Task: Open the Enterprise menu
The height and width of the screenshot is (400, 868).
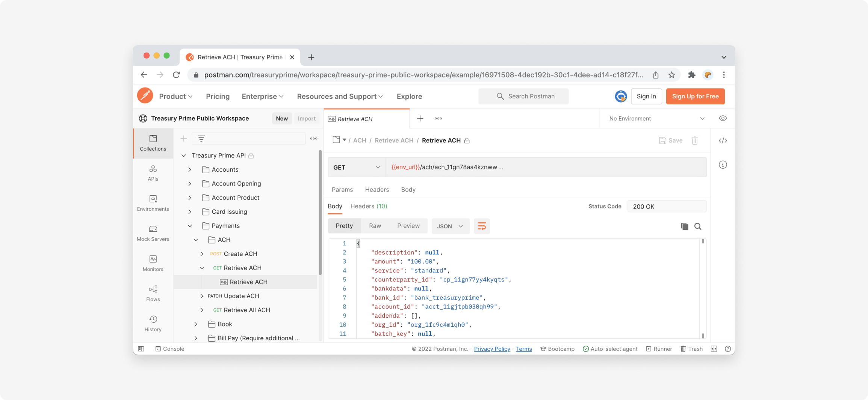Action: click(262, 96)
